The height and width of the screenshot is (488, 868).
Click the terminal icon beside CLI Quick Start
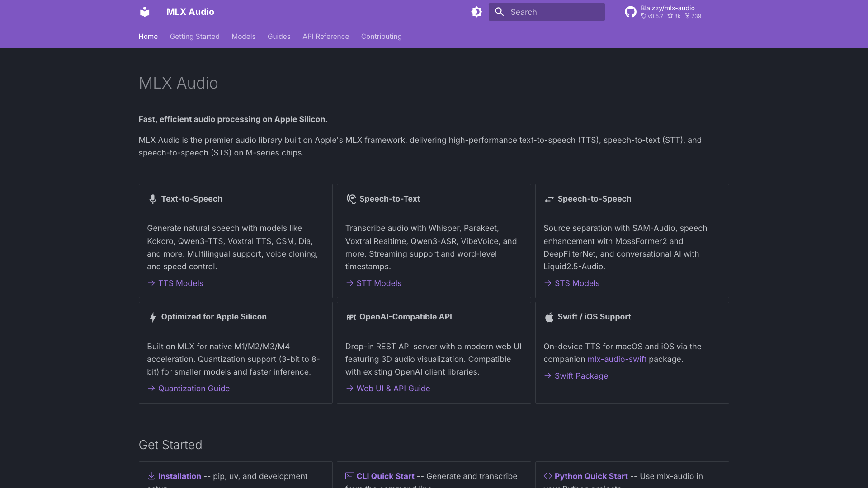pos(350,476)
